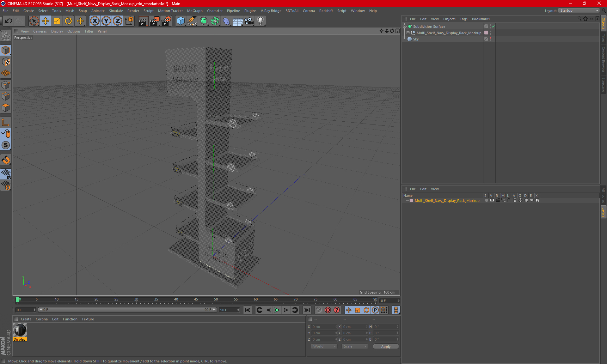The height and width of the screenshot is (364, 607).
Task: Open the Layout Startup dropdown
Action: (579, 10)
